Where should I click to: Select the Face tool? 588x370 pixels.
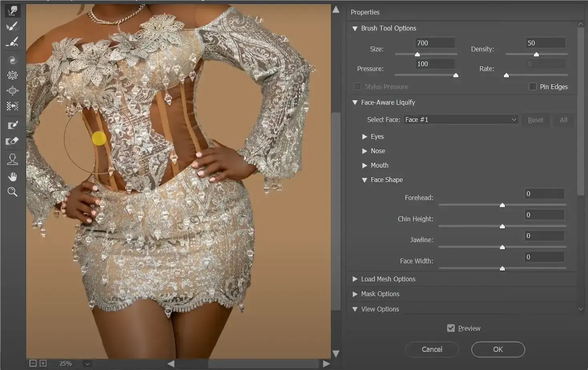[x=12, y=159]
